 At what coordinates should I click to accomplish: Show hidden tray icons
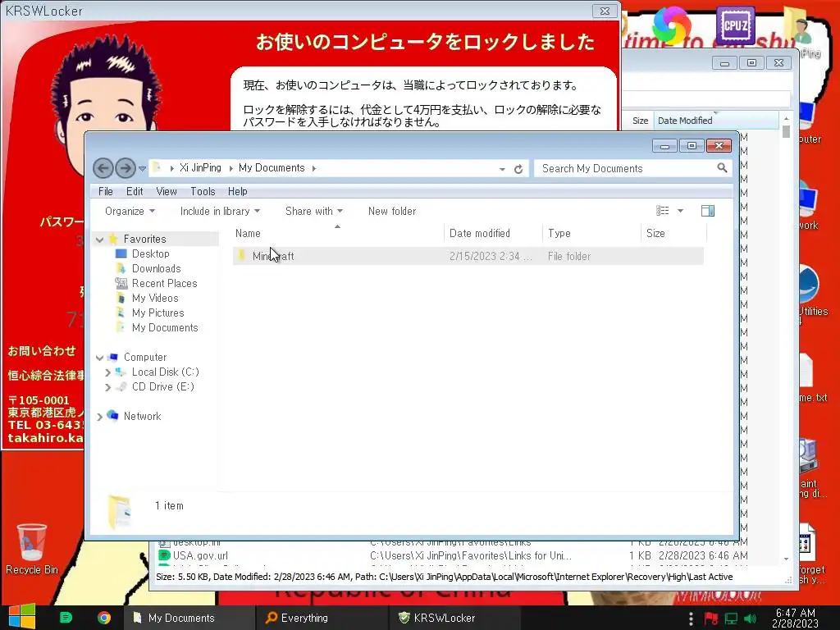[x=691, y=618]
